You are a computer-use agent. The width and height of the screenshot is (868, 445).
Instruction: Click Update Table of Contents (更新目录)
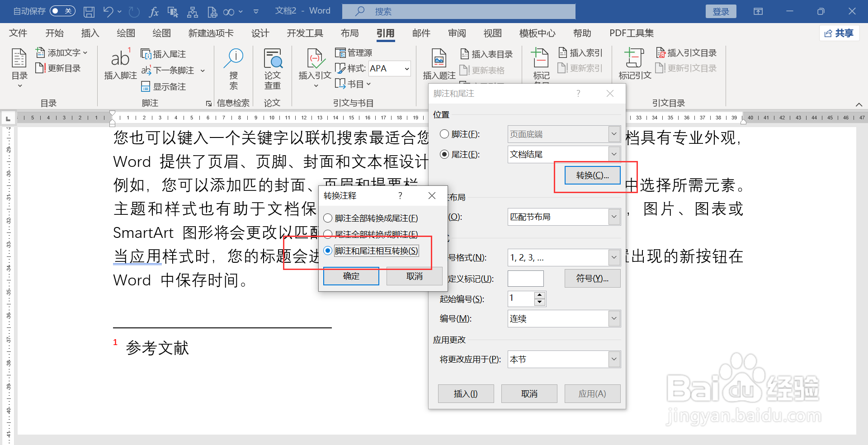pyautogui.click(x=58, y=68)
